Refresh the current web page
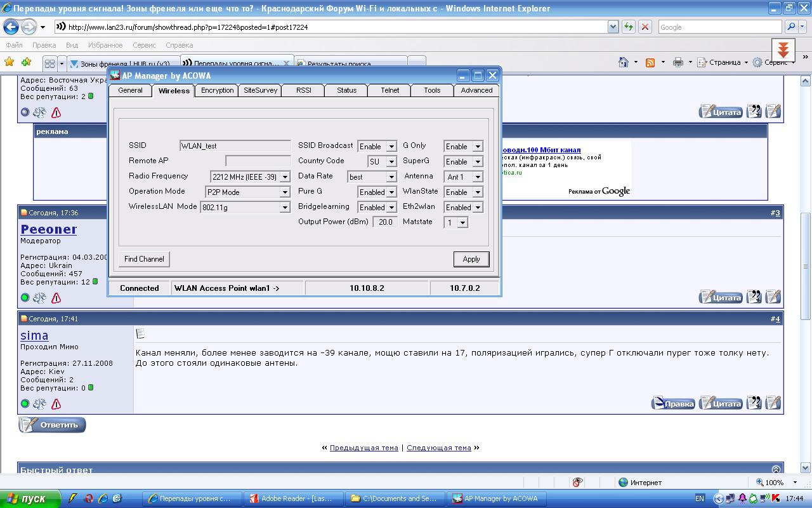Image resolution: width=812 pixels, height=508 pixels. pyautogui.click(x=628, y=27)
